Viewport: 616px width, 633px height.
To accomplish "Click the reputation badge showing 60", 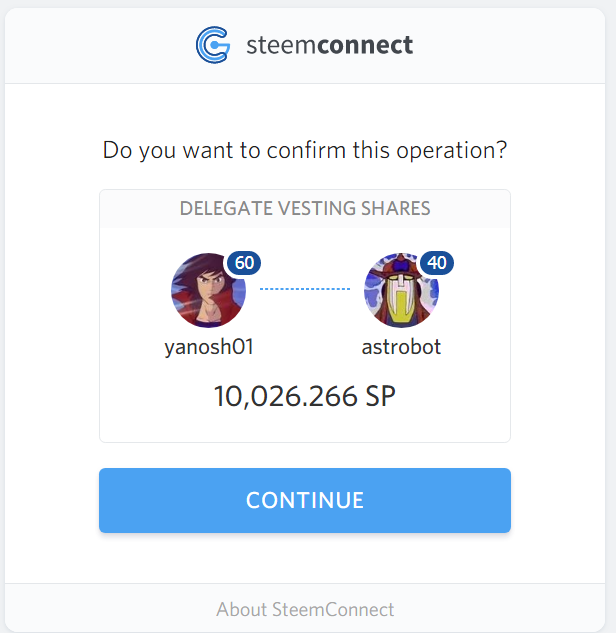I will tap(244, 263).
